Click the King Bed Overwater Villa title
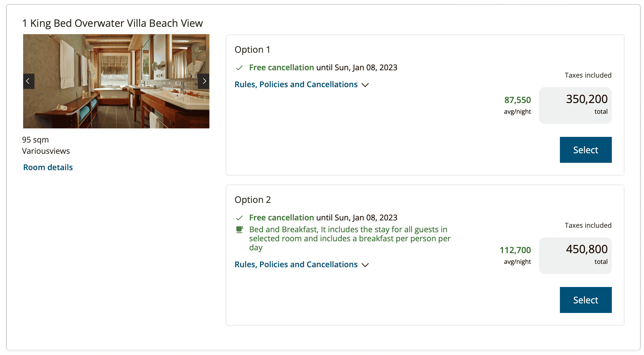The width and height of the screenshot is (644, 355). point(112,23)
